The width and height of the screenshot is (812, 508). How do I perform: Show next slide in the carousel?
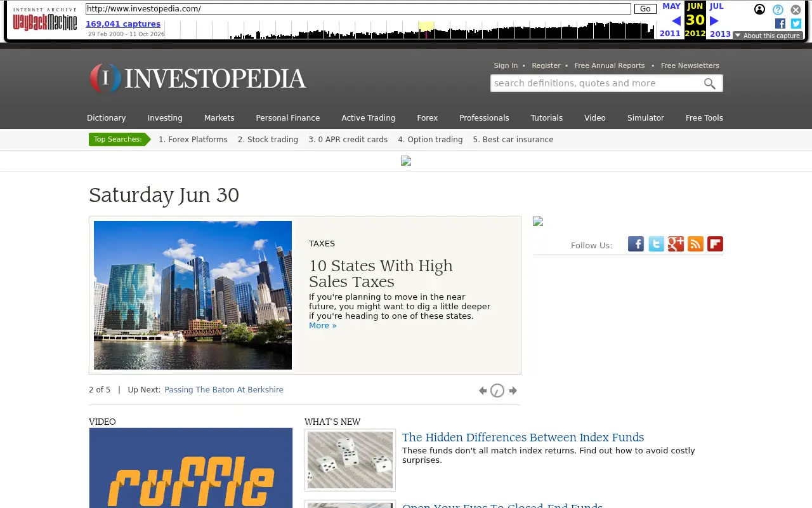[513, 391]
